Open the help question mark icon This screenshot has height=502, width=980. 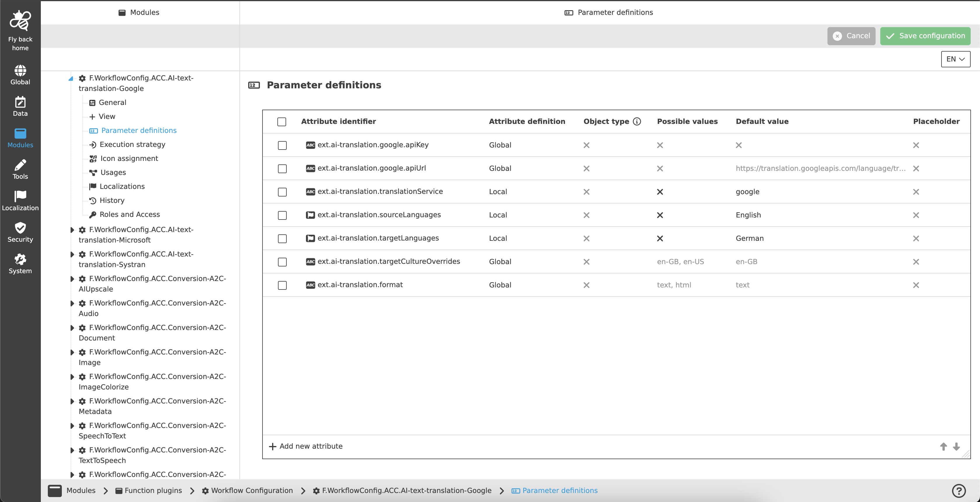[x=958, y=491]
